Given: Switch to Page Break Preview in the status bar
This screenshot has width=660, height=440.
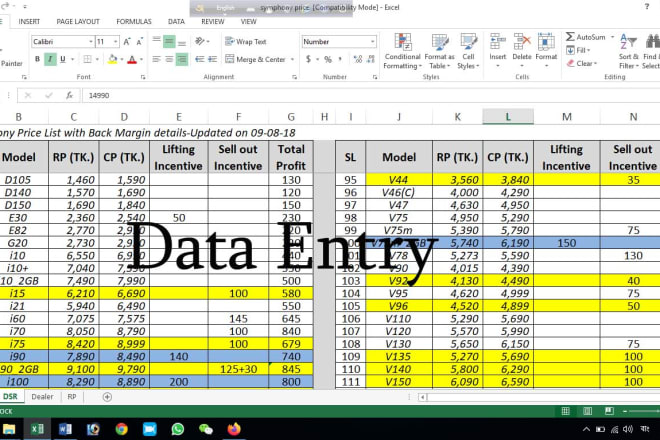Looking at the screenshot, I should [x=609, y=411].
